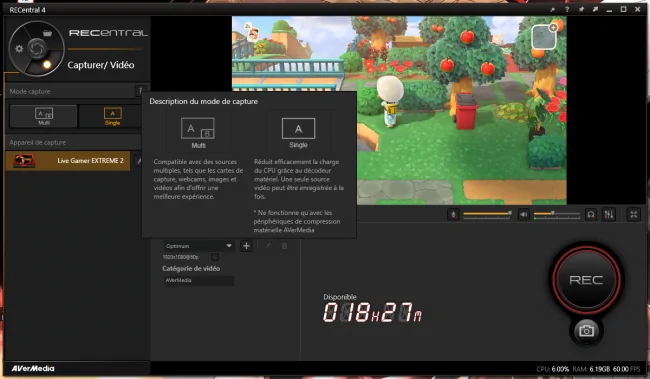
Task: Toggle the headphone monitoring icon
Action: click(591, 214)
